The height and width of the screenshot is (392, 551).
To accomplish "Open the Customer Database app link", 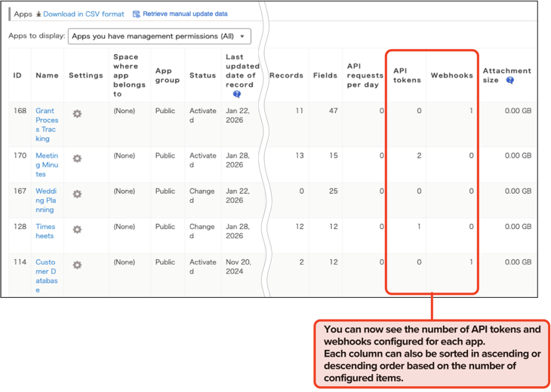I will tap(46, 275).
